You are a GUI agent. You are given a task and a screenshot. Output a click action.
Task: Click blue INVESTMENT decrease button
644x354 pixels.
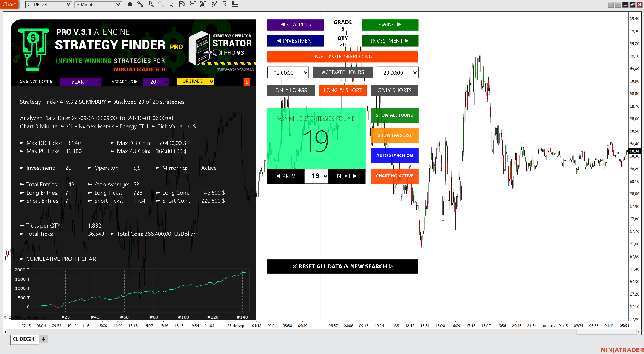point(296,41)
